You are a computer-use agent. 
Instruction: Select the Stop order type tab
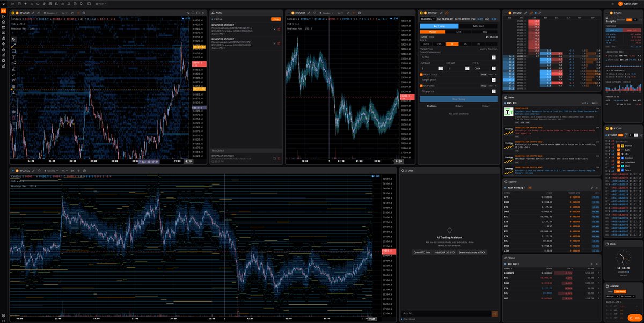click(x=485, y=32)
